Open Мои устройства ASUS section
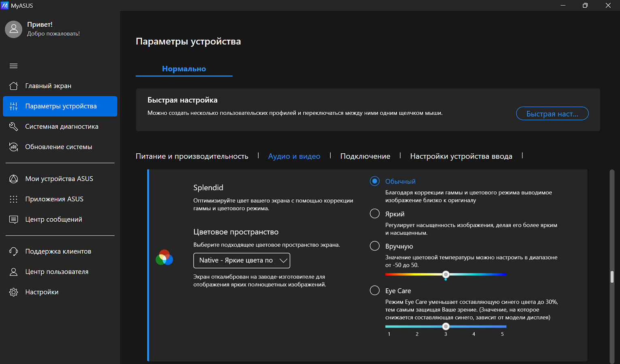 click(60, 179)
